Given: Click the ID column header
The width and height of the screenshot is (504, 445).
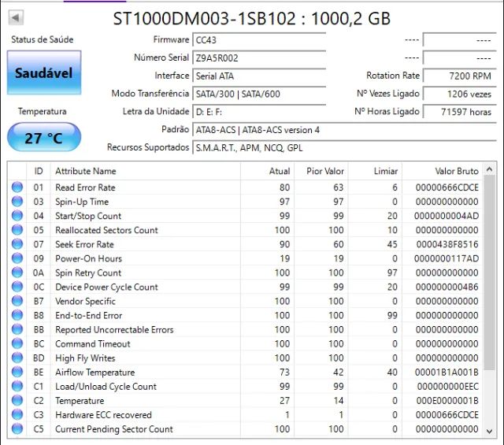Looking at the screenshot, I should tap(39, 171).
